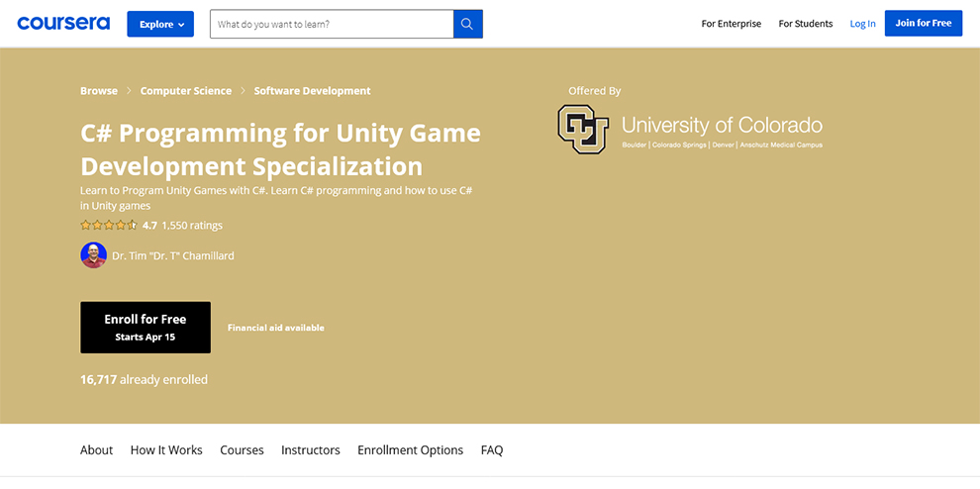Click the magnifying glass search button
The width and height of the screenshot is (980, 489).
point(468,24)
